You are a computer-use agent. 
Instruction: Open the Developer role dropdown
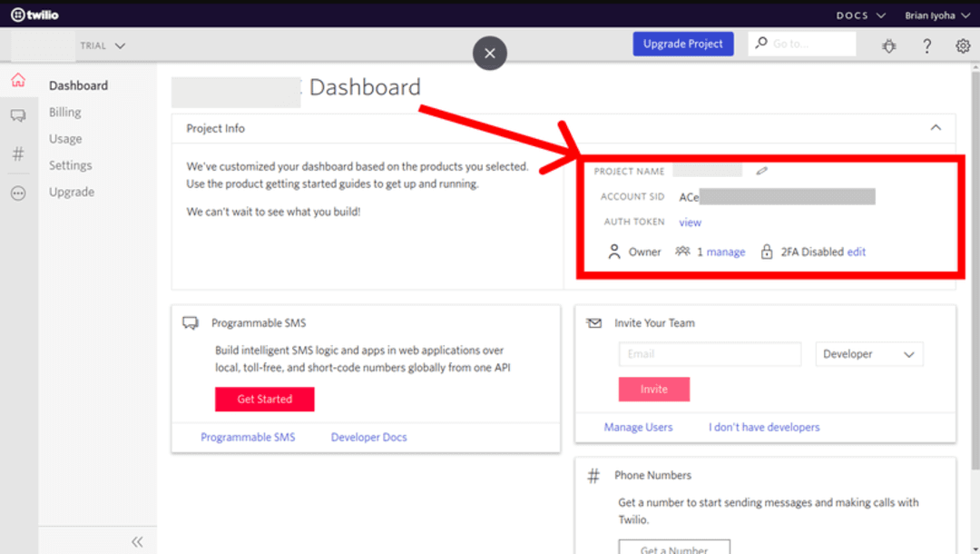[x=868, y=354]
